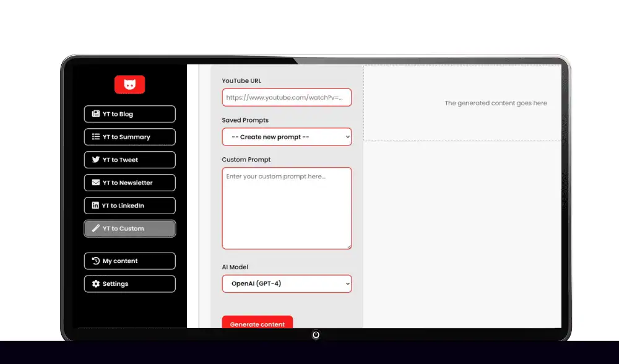619x364 pixels.
Task: Click the "Saved Prompts" field label
Action: pyautogui.click(x=245, y=120)
